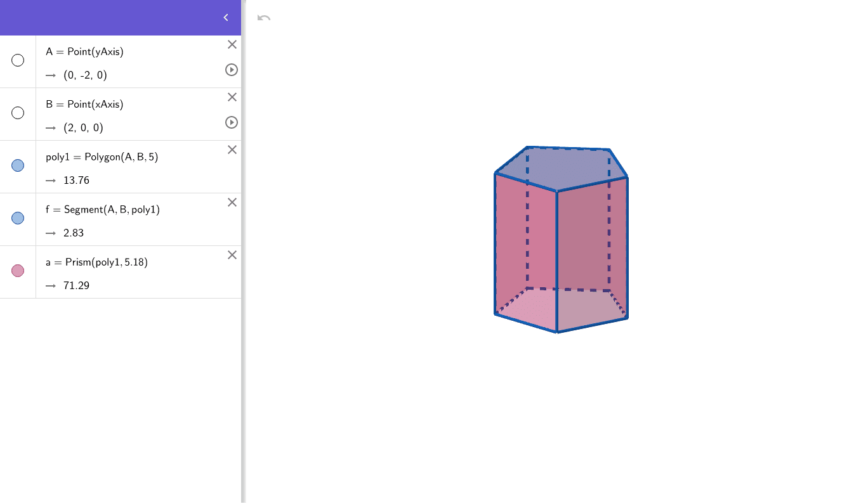Delete point B using its X icon
Screen dimensions: 854x504
coord(232,97)
